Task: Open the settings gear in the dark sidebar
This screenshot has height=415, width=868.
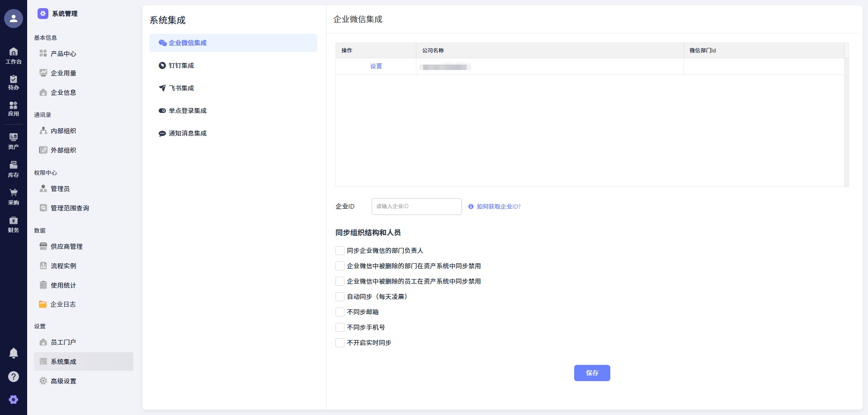Action: 14,400
